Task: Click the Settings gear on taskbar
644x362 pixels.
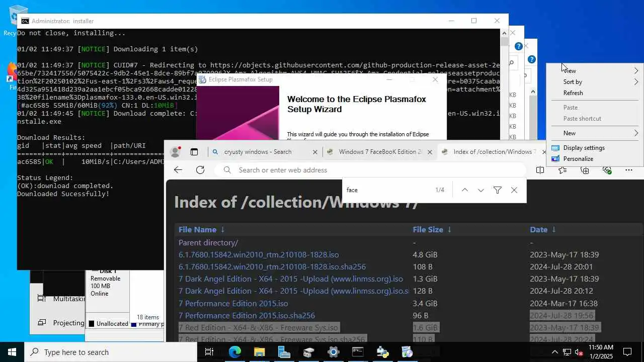Action: [x=333, y=352]
